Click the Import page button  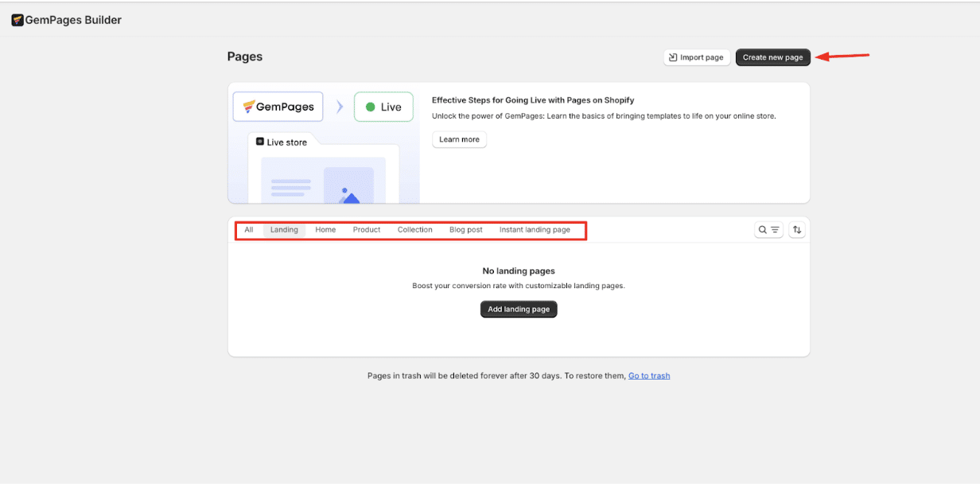point(697,57)
